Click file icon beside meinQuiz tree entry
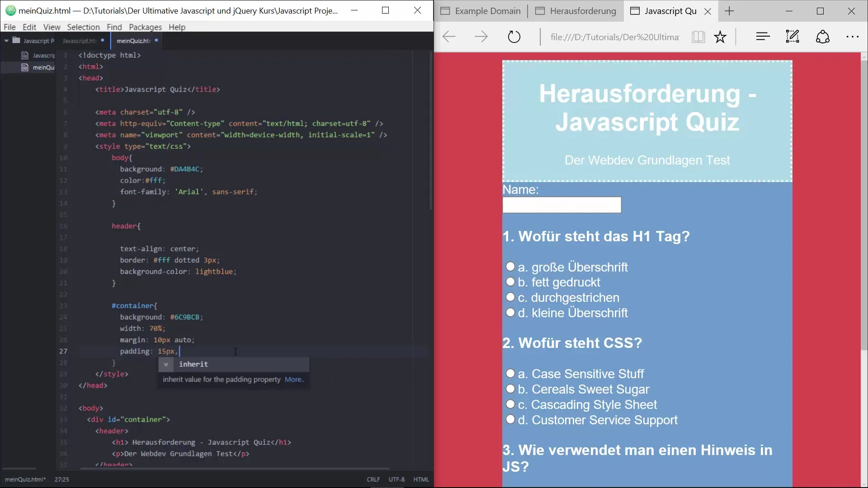868x488 pixels. (x=25, y=67)
